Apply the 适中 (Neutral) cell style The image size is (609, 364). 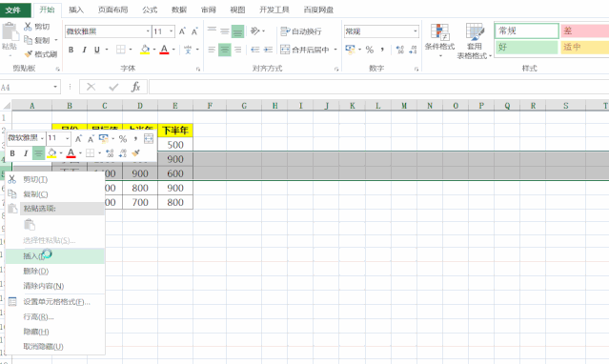pyautogui.click(x=584, y=48)
